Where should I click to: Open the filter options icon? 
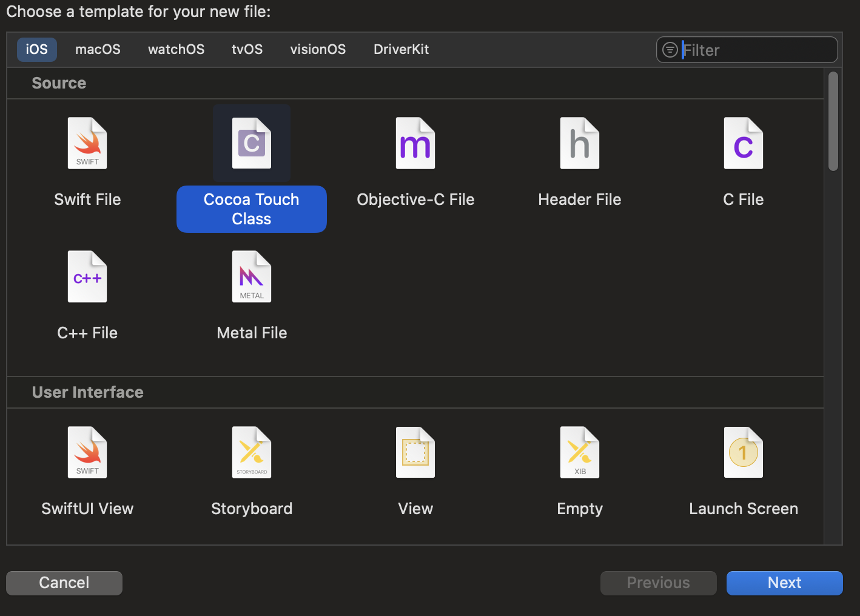pyautogui.click(x=670, y=50)
